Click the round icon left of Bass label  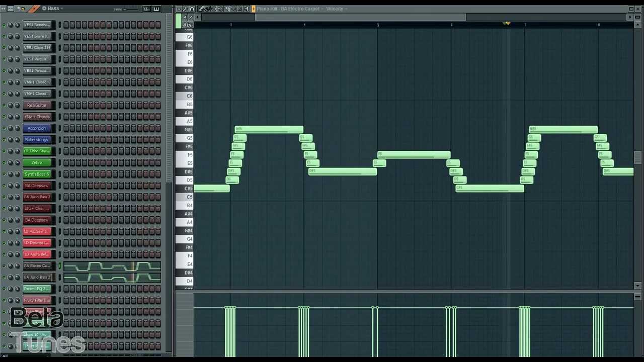click(44, 9)
